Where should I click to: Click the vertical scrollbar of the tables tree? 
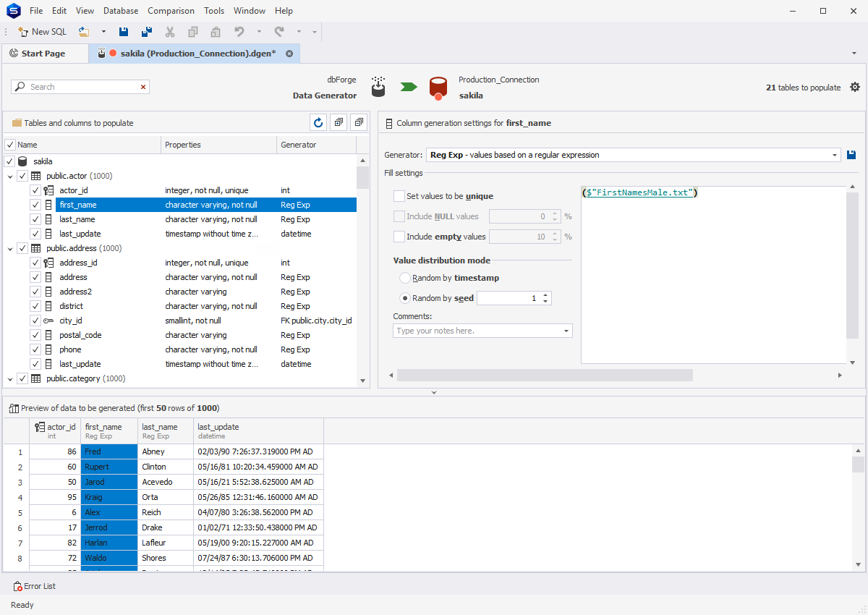(363, 177)
